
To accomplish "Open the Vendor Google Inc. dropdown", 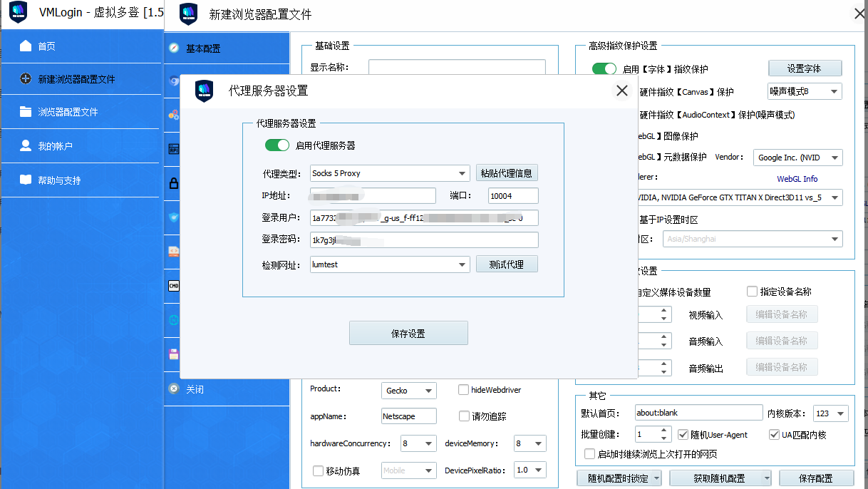I will (x=797, y=158).
